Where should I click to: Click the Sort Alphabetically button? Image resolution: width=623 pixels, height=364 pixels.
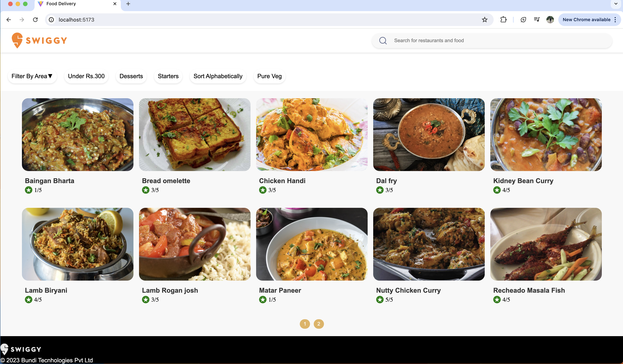pyautogui.click(x=218, y=76)
